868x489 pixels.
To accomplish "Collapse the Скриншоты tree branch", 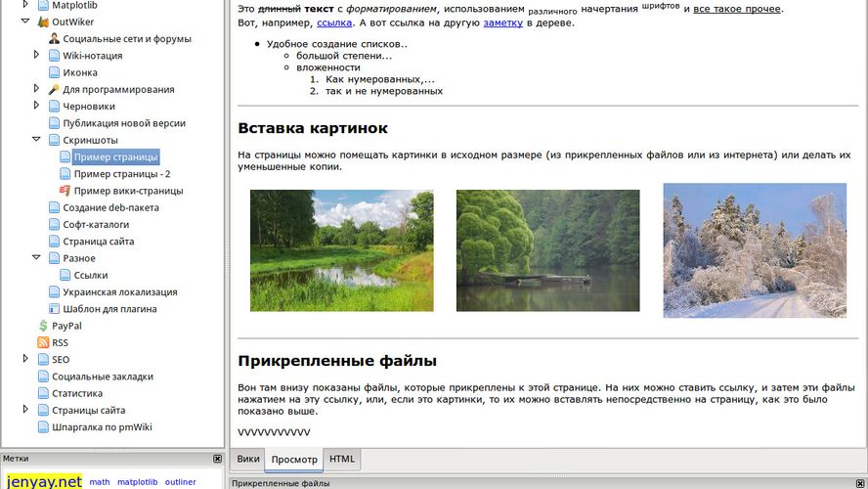I will tap(37, 140).
